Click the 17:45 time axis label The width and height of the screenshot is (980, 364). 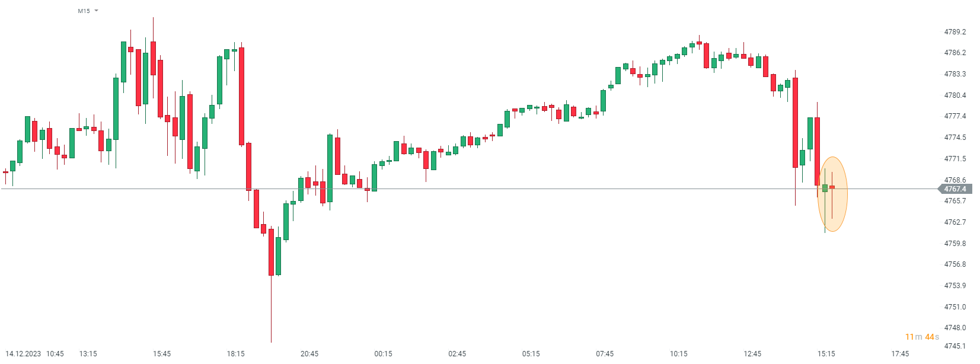tap(900, 354)
